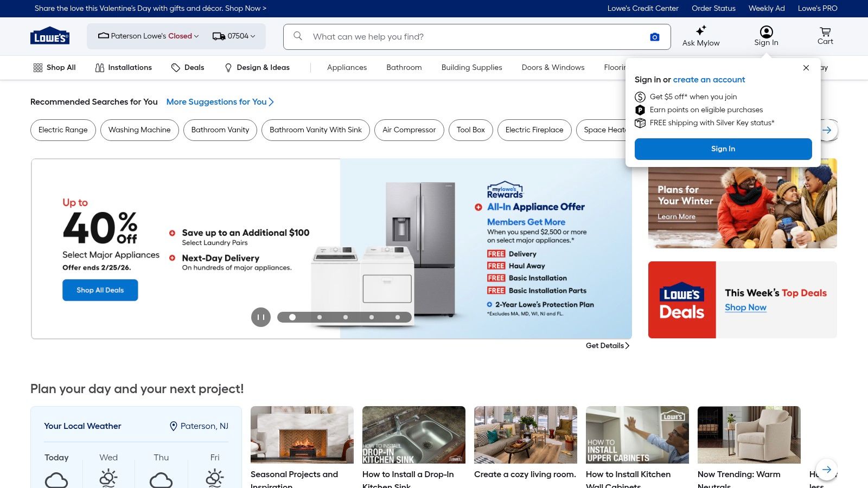The height and width of the screenshot is (488, 868).
Task: Click Shop Now under Top Deals
Action: coord(745,307)
